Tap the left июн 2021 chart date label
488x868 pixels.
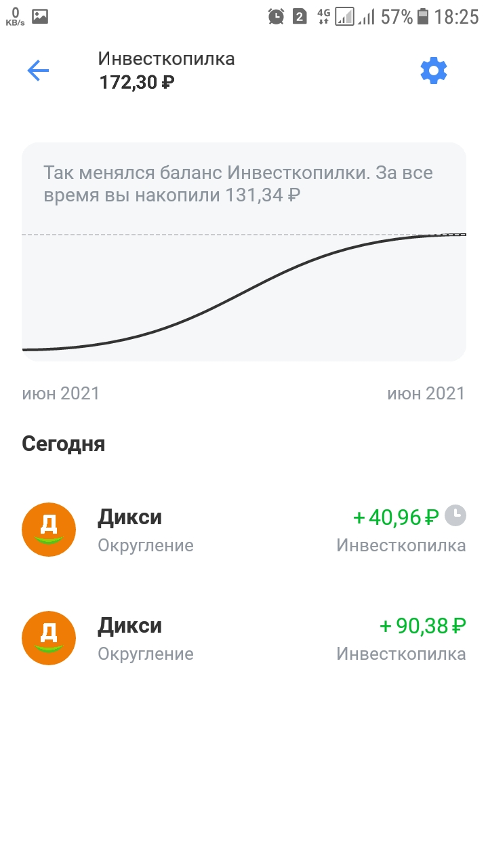pos(61,393)
